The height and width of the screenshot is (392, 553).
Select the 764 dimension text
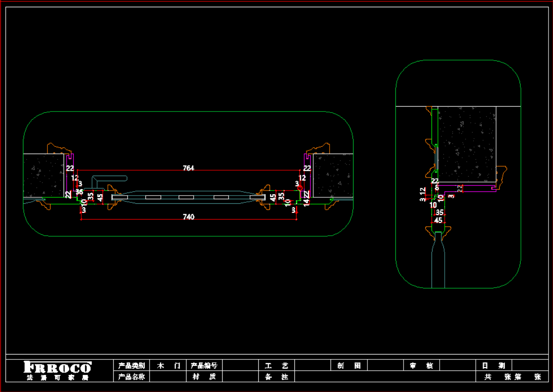click(x=188, y=168)
